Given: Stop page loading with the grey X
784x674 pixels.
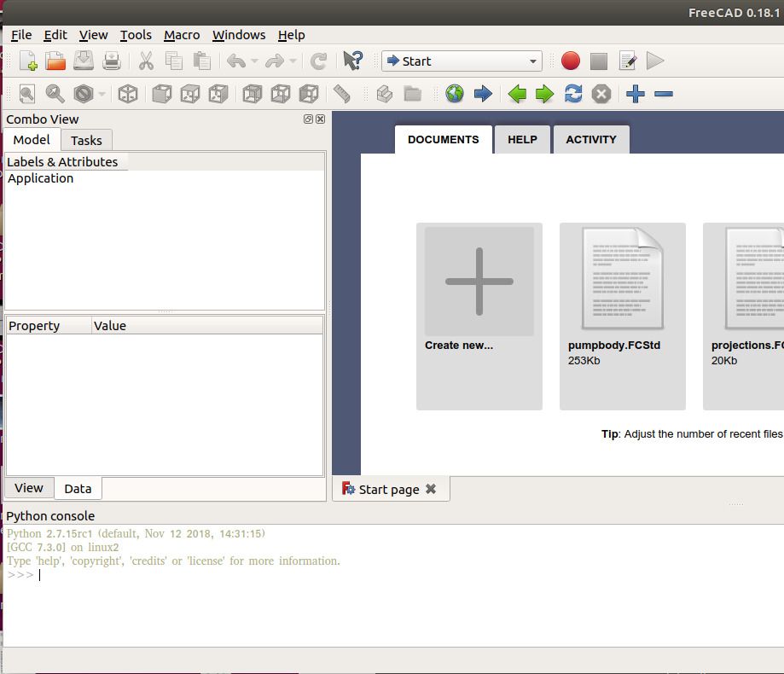Looking at the screenshot, I should pyautogui.click(x=601, y=94).
